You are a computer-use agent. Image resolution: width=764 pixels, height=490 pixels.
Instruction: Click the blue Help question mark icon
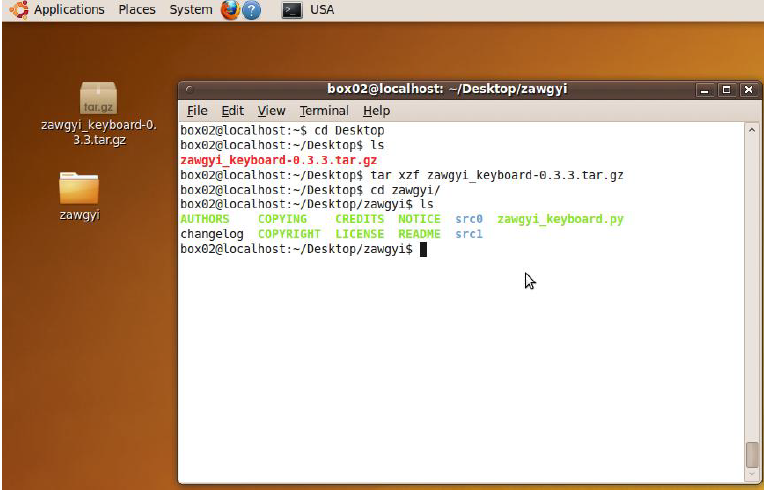(251, 10)
